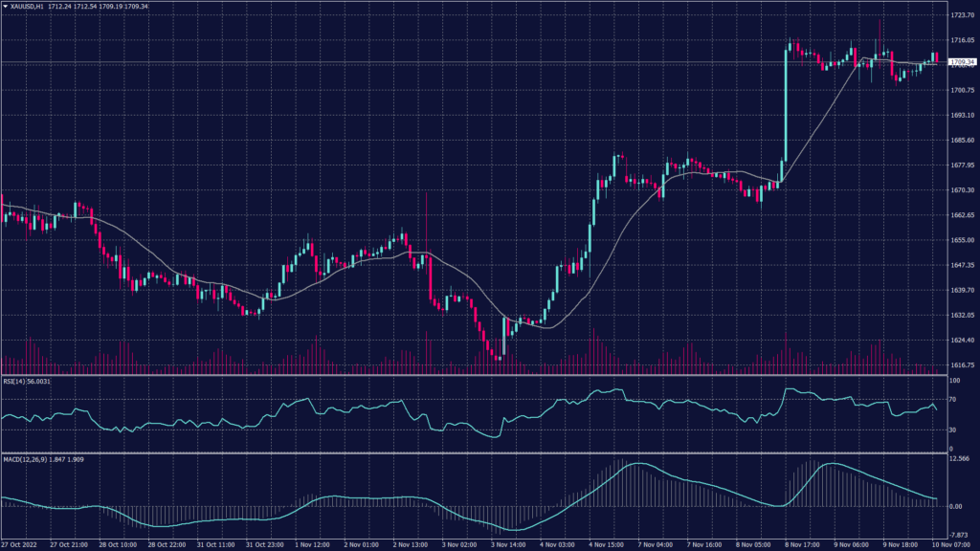Click the XAUUSD,H1 symbol title
The width and height of the screenshot is (980, 551).
coord(27,7)
